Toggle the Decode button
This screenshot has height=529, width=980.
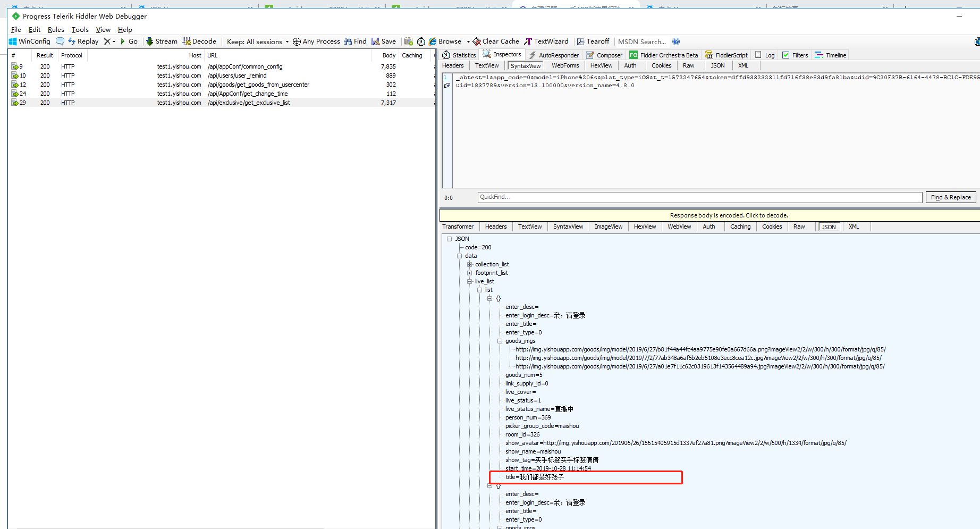tap(199, 41)
